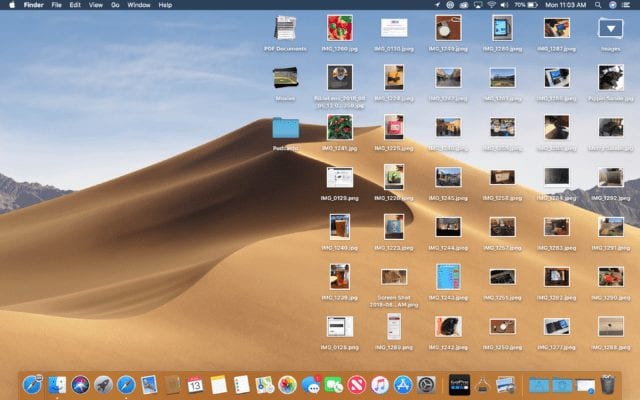The width and height of the screenshot is (640, 400).
Task: Expand the PDF Documents stack
Action: click(286, 28)
